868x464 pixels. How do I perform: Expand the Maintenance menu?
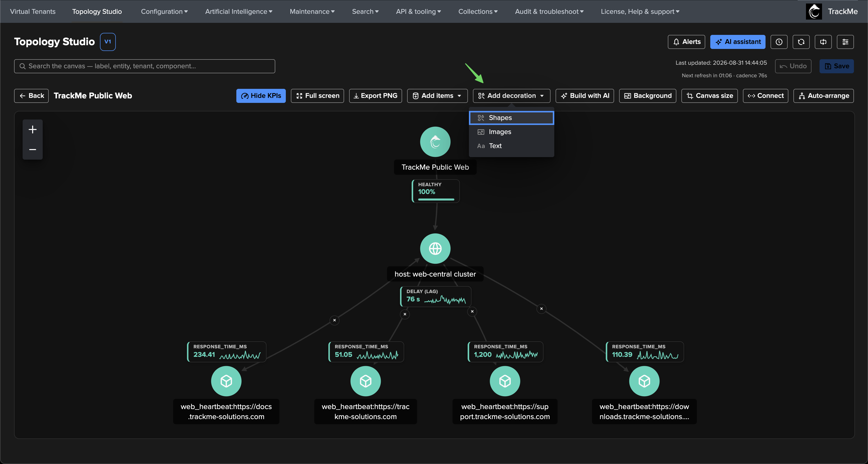point(312,12)
